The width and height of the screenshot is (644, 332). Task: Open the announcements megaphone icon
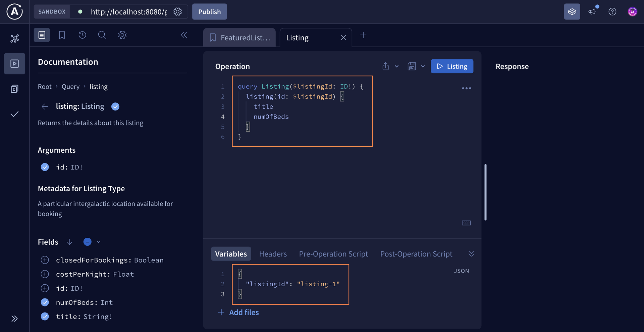(x=592, y=11)
